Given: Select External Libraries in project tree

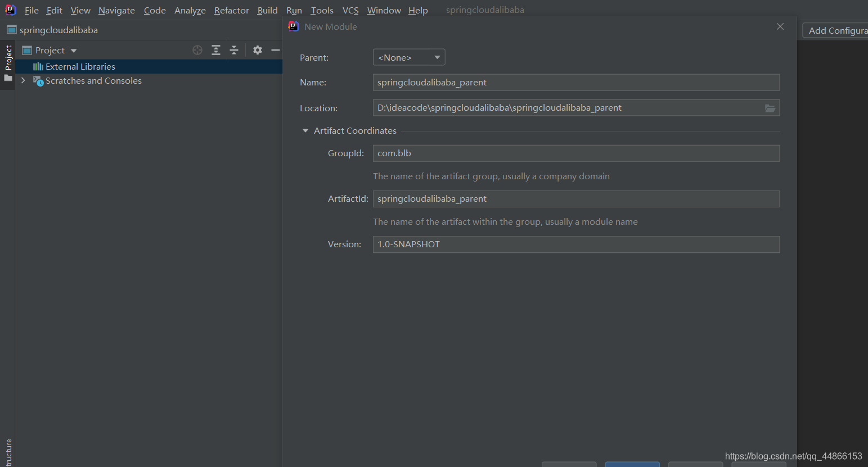Looking at the screenshot, I should click(x=149, y=66).
